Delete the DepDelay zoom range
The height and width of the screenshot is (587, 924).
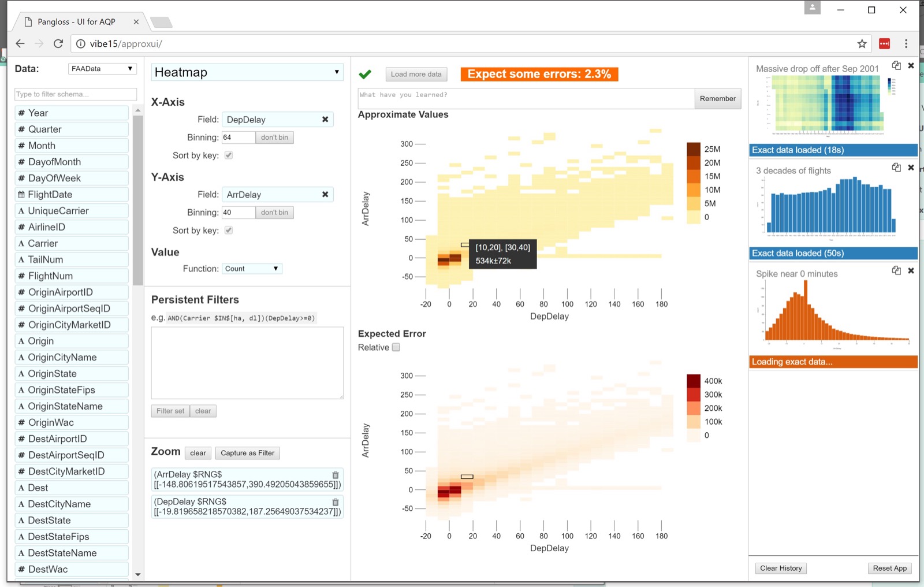(x=335, y=502)
